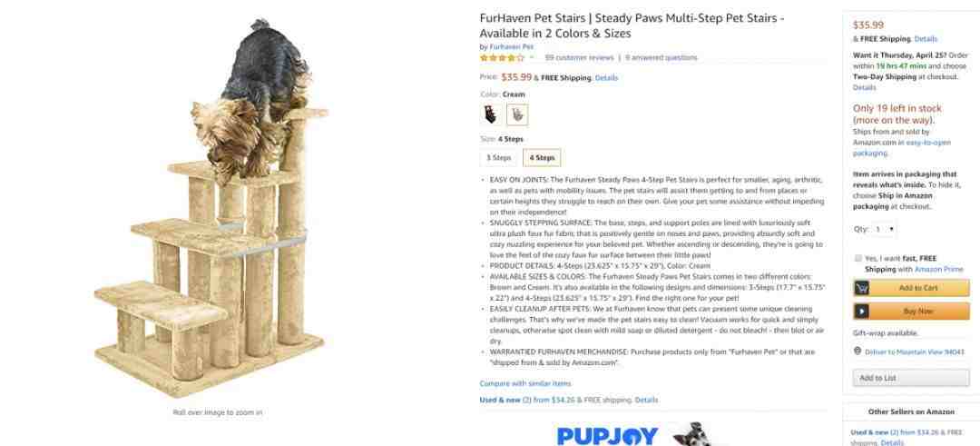Select the Cream color swatch
Screen dimensions: 980x446
(x=517, y=114)
